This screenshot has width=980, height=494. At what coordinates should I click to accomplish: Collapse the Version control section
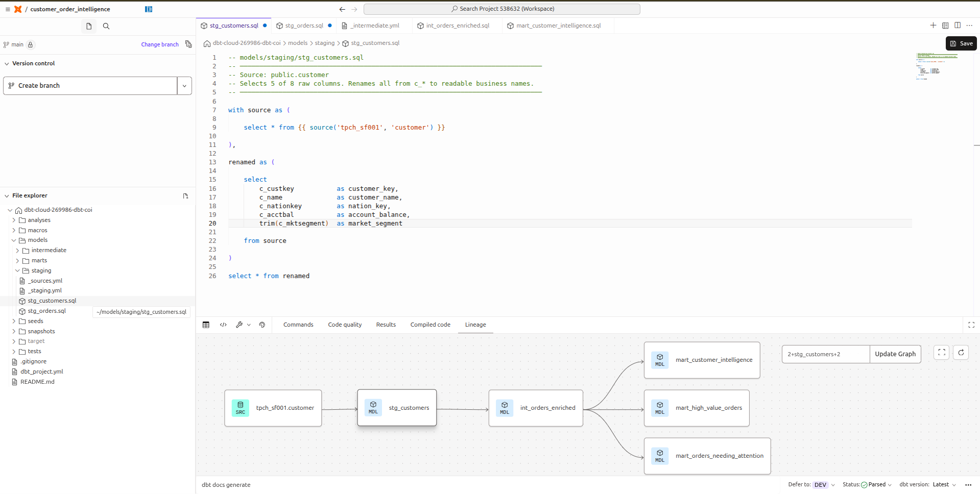(7, 64)
